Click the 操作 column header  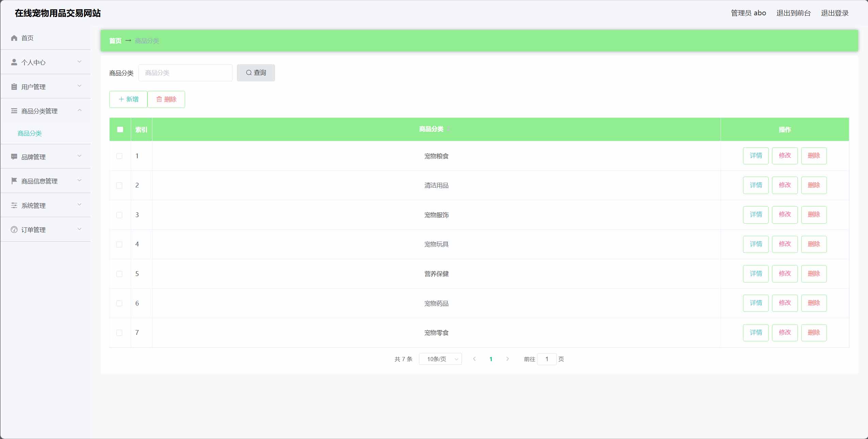785,129
